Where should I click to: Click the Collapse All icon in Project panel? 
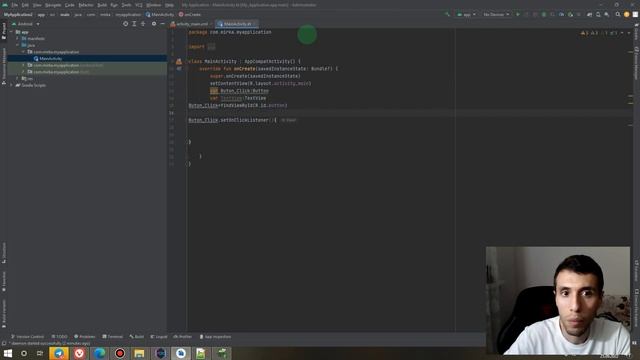(x=143, y=24)
